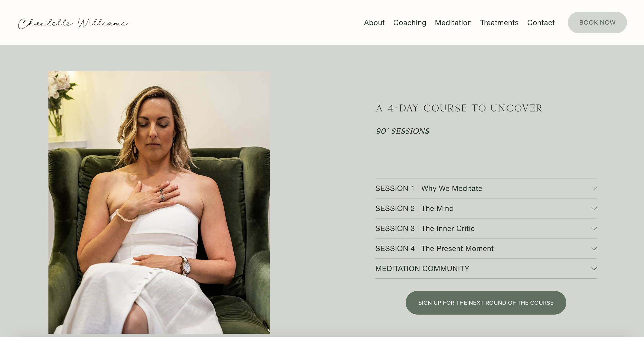Expand Meditation Community chevron arrow
The height and width of the screenshot is (337, 644).
click(594, 269)
